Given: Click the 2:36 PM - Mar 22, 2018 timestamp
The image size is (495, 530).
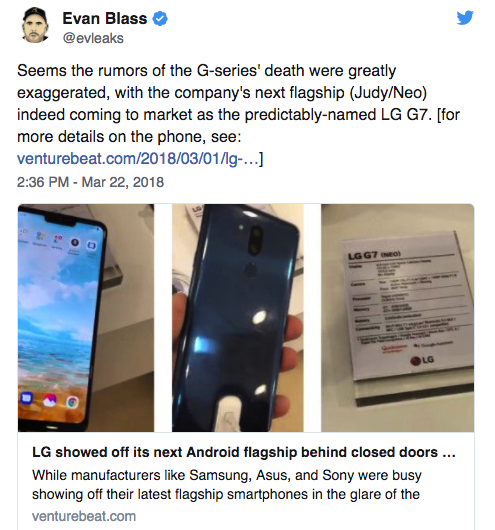Looking at the screenshot, I should [x=90, y=182].
